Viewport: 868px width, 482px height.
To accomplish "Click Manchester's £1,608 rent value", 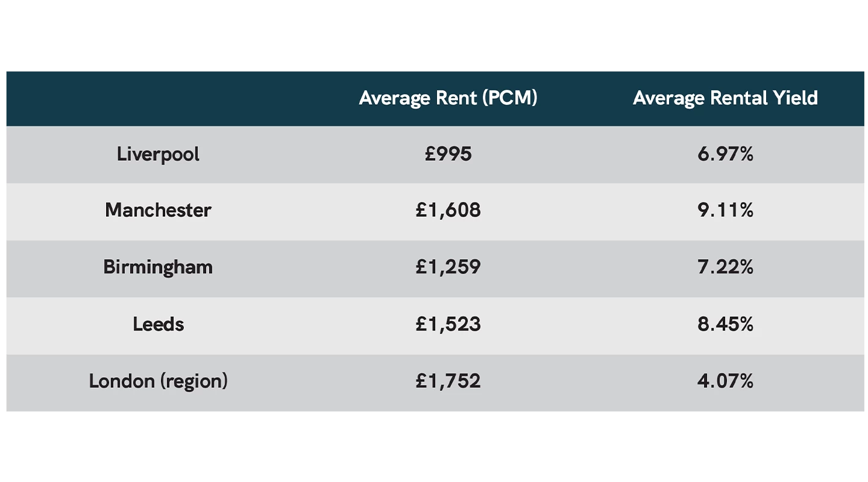I will pos(448,210).
